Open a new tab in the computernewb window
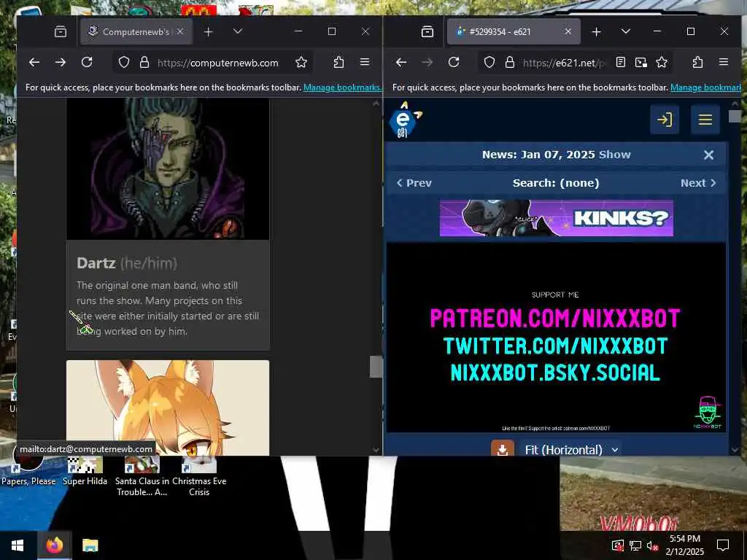 pos(208,32)
